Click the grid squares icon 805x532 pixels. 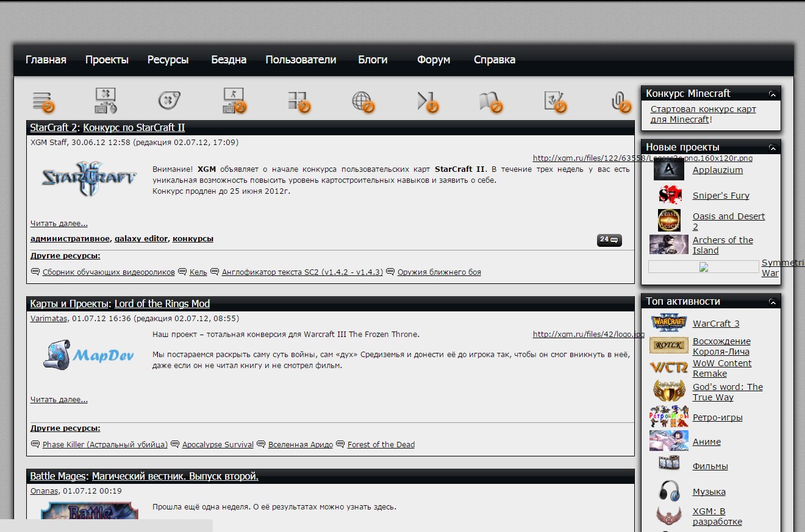[x=299, y=102]
